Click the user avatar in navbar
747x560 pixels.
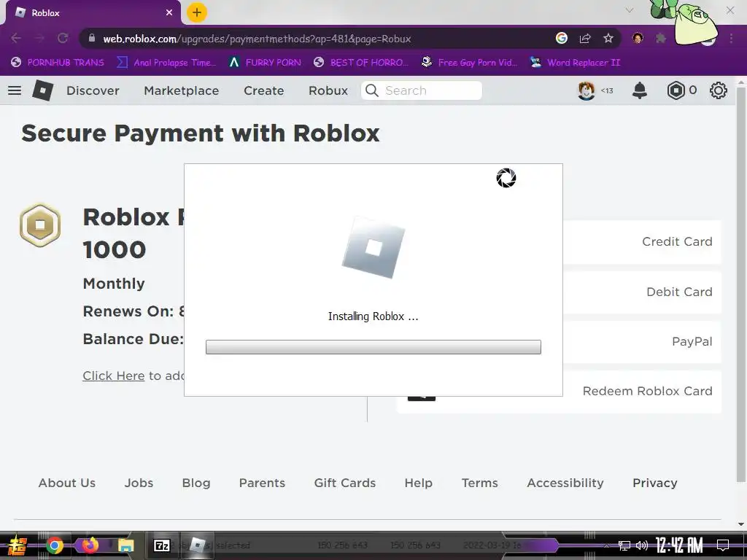[x=586, y=90]
